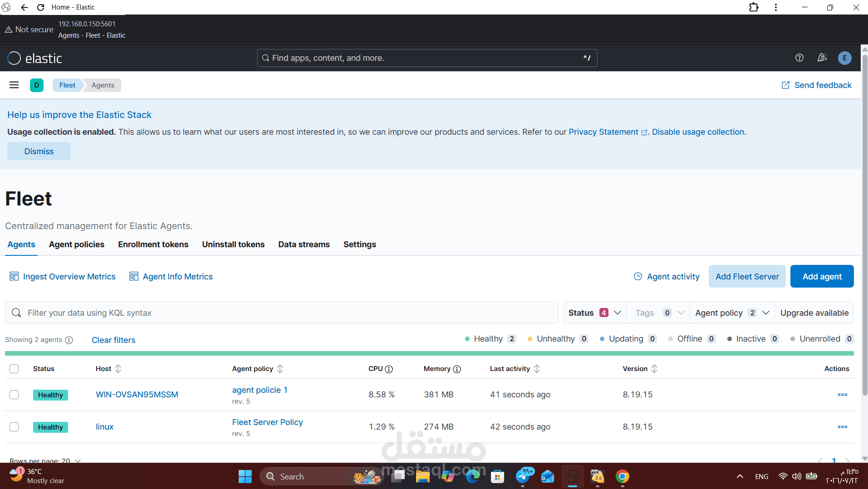This screenshot has height=489, width=868.
Task: Switch to the Agent policies tab
Action: (77, 244)
